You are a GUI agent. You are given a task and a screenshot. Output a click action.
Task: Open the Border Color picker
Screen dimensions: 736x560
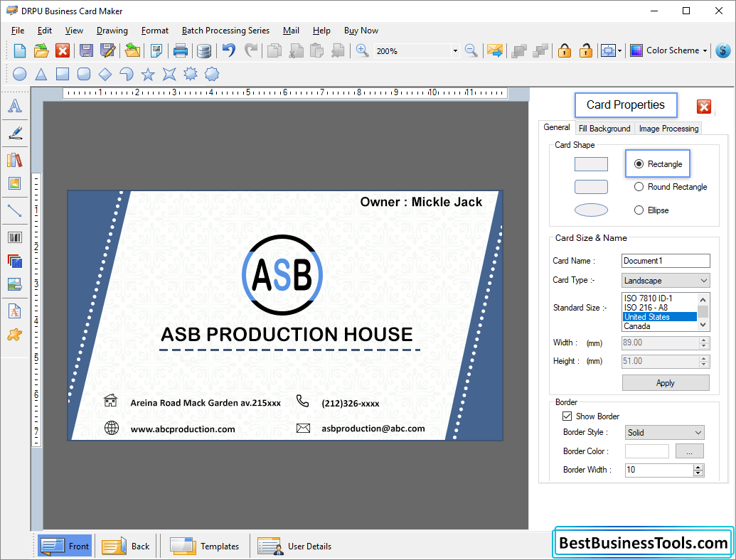point(688,451)
